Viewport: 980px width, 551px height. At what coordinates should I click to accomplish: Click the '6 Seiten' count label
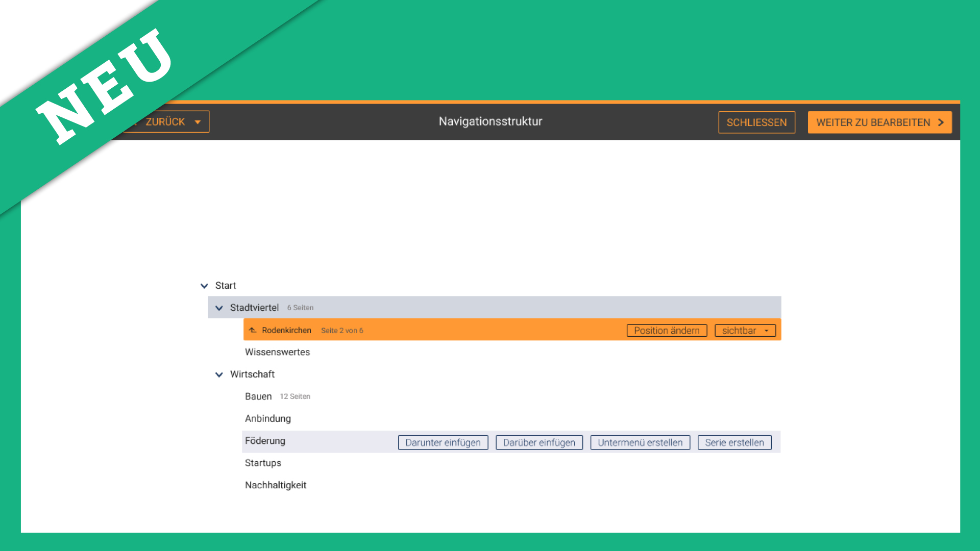click(300, 308)
